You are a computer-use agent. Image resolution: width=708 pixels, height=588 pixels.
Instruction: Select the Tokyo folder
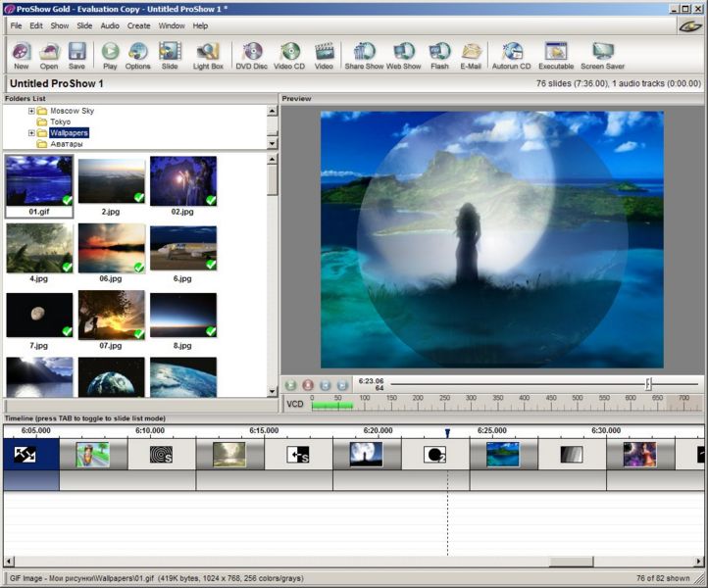click(61, 122)
